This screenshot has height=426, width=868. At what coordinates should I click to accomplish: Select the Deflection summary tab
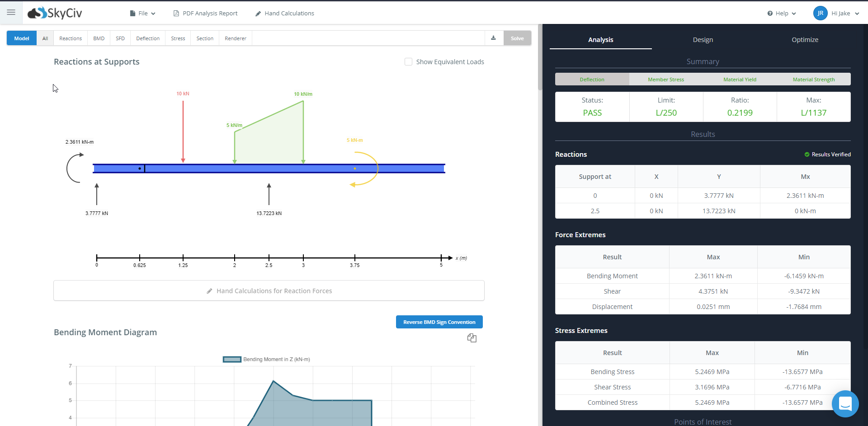click(x=592, y=80)
